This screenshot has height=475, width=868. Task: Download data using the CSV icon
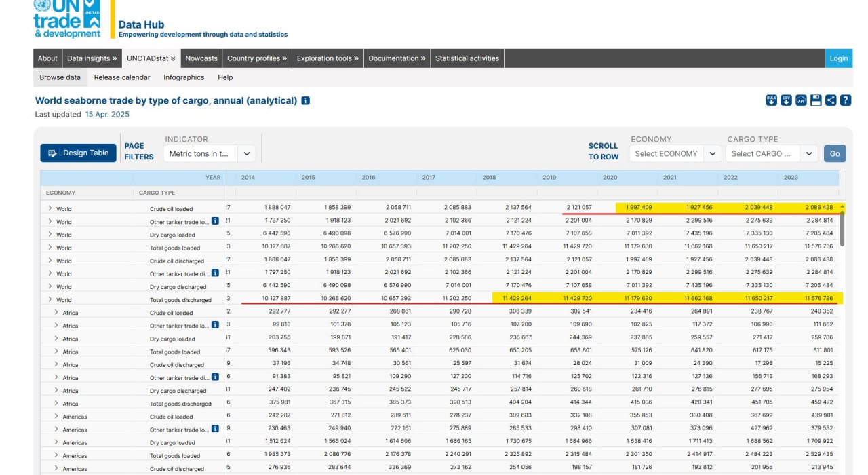click(x=786, y=100)
